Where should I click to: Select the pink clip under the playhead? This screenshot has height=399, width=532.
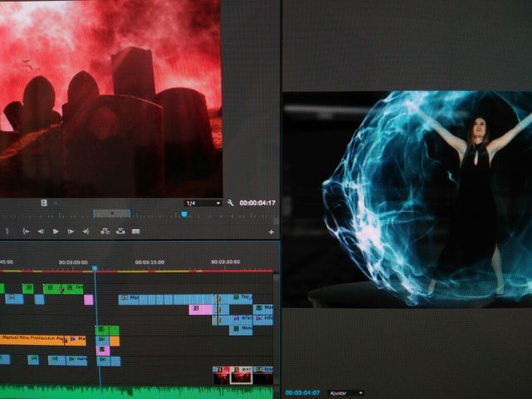pyautogui.click(x=103, y=350)
